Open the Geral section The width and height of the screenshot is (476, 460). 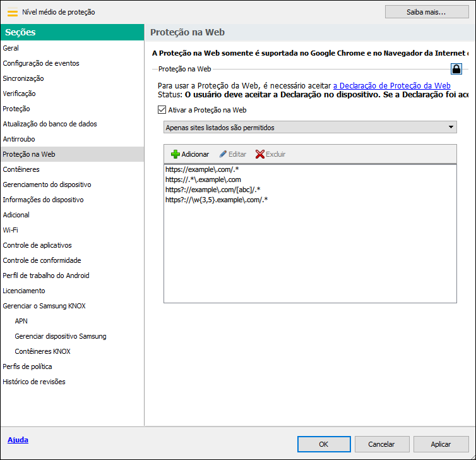point(72,48)
